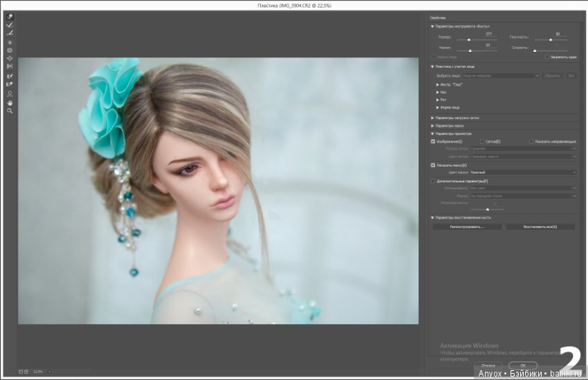Viewport: 588px width, 380px height.
Task: Click the Отмена button
Action: [488, 365]
